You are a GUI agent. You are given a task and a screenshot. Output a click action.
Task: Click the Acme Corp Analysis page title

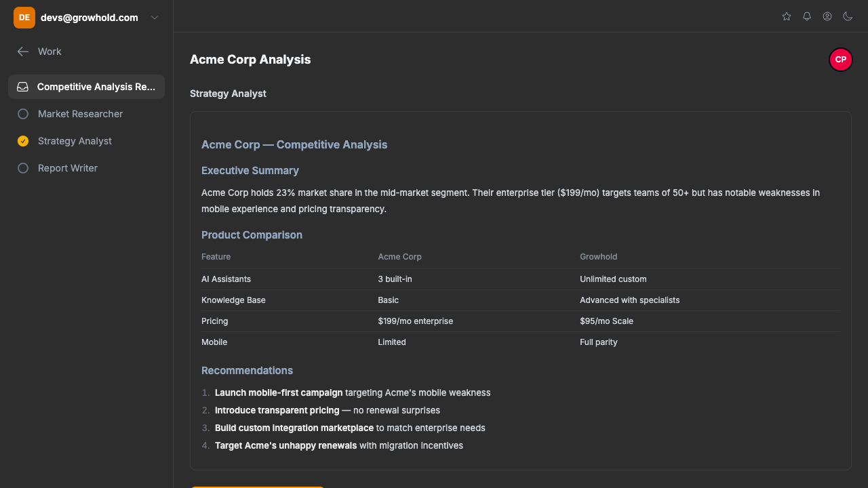[250, 60]
